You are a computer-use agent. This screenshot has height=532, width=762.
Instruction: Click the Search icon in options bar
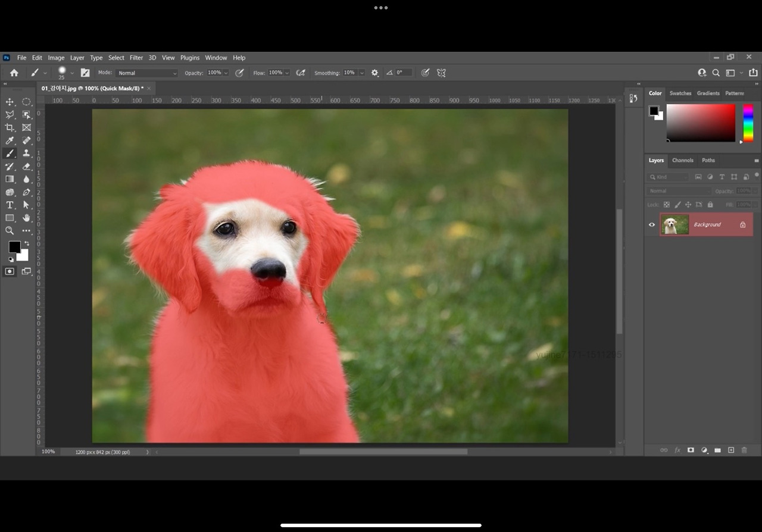[x=716, y=73]
